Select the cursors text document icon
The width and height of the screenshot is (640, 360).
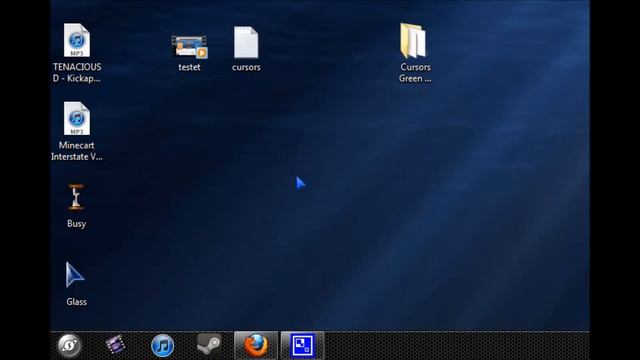click(x=246, y=42)
